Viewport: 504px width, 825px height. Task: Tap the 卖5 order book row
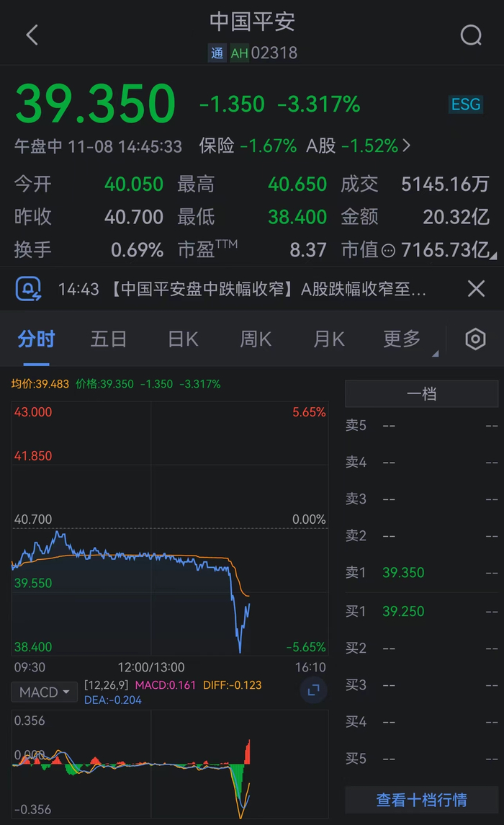[421, 425]
